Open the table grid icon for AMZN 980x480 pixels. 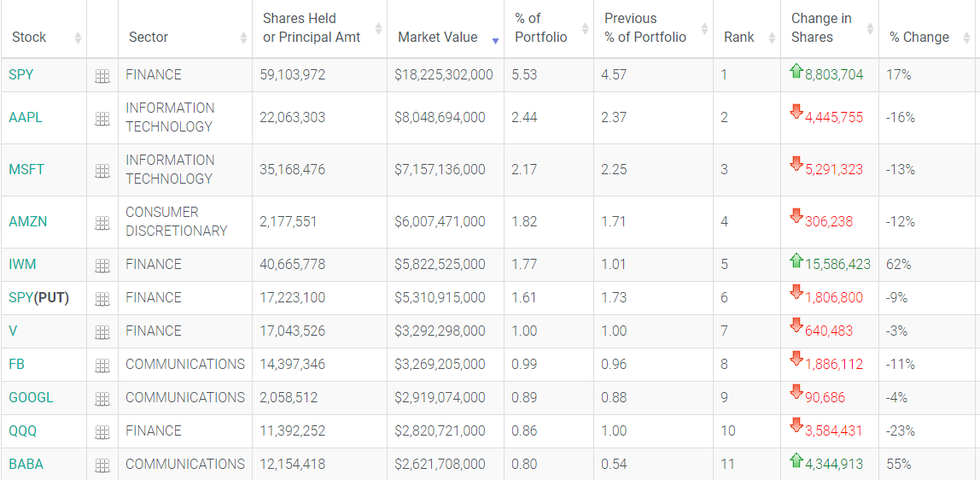102,223
